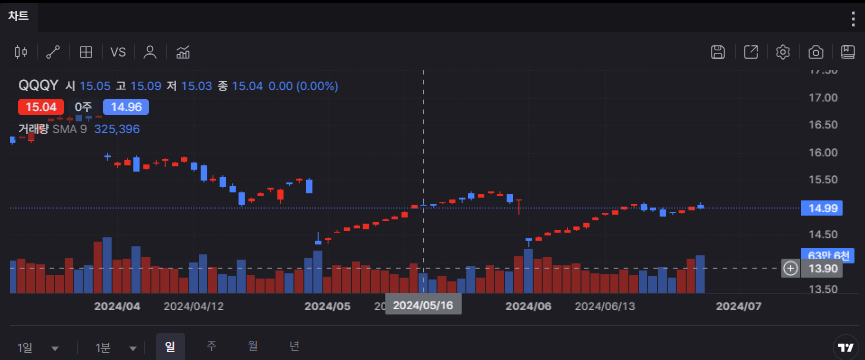Viewport: 865px width, 360px height.
Task: Click the 거래량 SMA 9 indicator label
Action: click(x=52, y=129)
